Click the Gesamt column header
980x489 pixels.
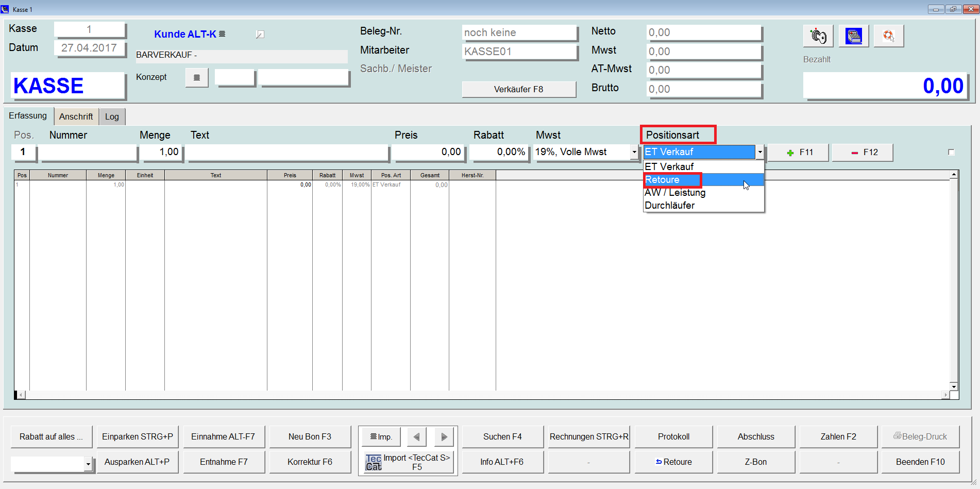pos(430,175)
